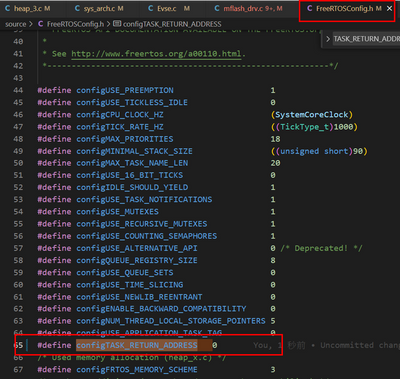Click line number 67 in the gutter
Screen dimensions: 400x379
pyautogui.click(x=18, y=369)
